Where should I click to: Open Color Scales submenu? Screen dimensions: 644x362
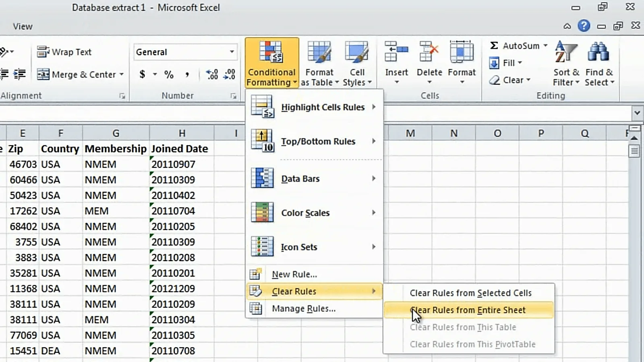314,213
